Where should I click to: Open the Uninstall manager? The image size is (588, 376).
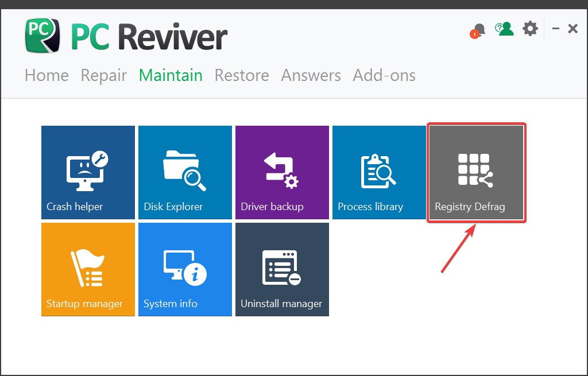click(281, 269)
